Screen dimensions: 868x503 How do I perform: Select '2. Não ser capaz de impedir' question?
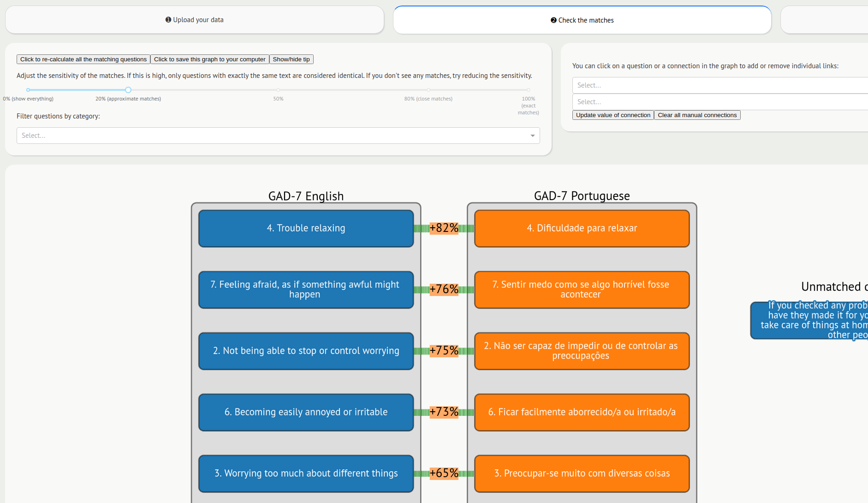click(x=582, y=351)
